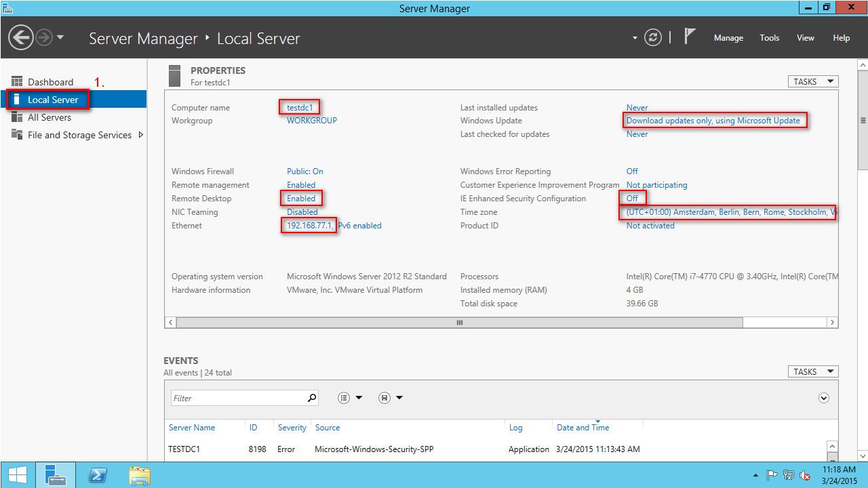Click the Not activated Product ID link
The height and width of the screenshot is (488, 868).
(x=650, y=226)
